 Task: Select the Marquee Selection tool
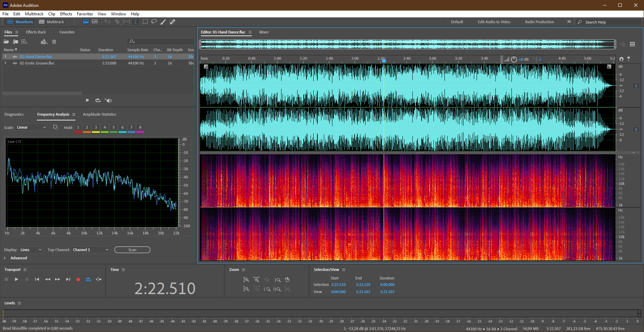pyautogui.click(x=145, y=21)
